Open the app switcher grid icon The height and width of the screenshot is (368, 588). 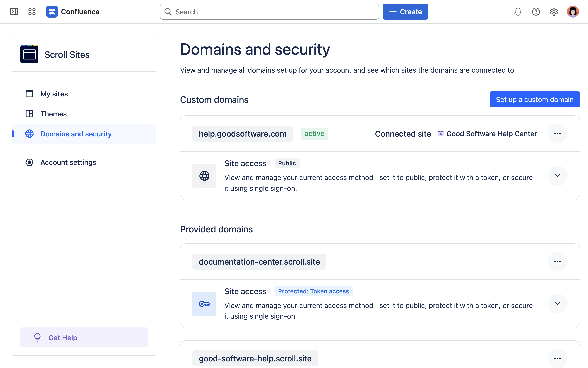point(32,12)
